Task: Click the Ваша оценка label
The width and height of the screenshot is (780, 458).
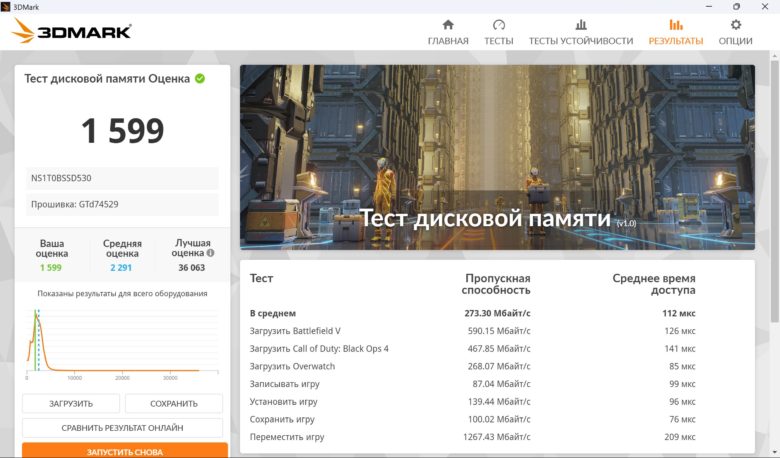Action: tap(52, 248)
